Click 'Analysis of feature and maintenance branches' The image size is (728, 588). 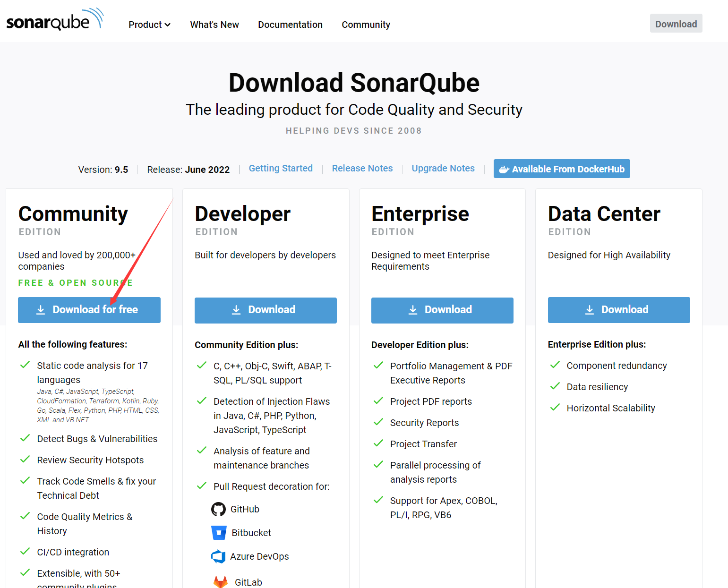pos(262,458)
